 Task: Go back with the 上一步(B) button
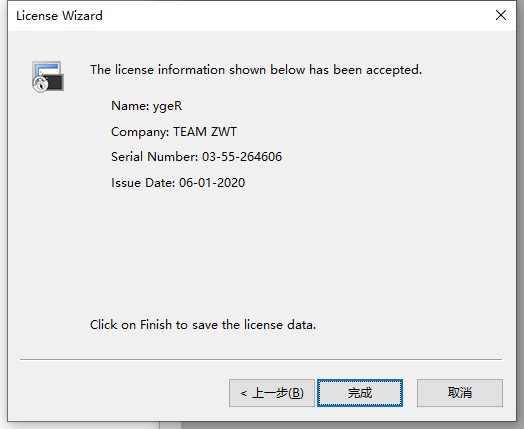(272, 393)
